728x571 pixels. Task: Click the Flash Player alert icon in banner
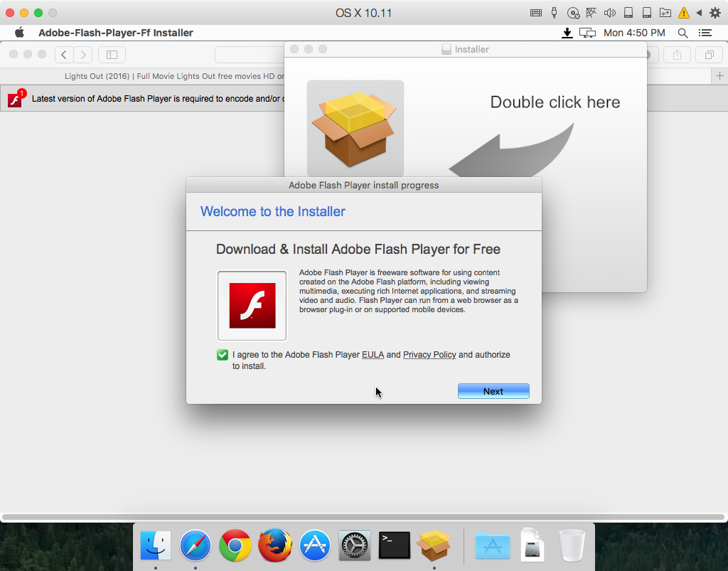coord(16,98)
